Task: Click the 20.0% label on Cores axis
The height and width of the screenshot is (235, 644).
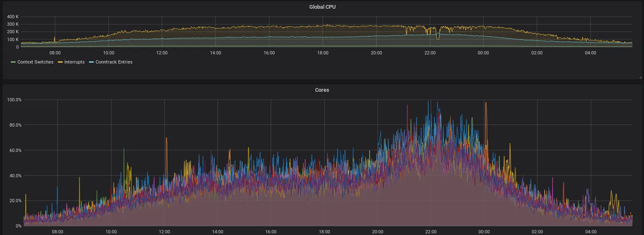Action: pos(15,201)
